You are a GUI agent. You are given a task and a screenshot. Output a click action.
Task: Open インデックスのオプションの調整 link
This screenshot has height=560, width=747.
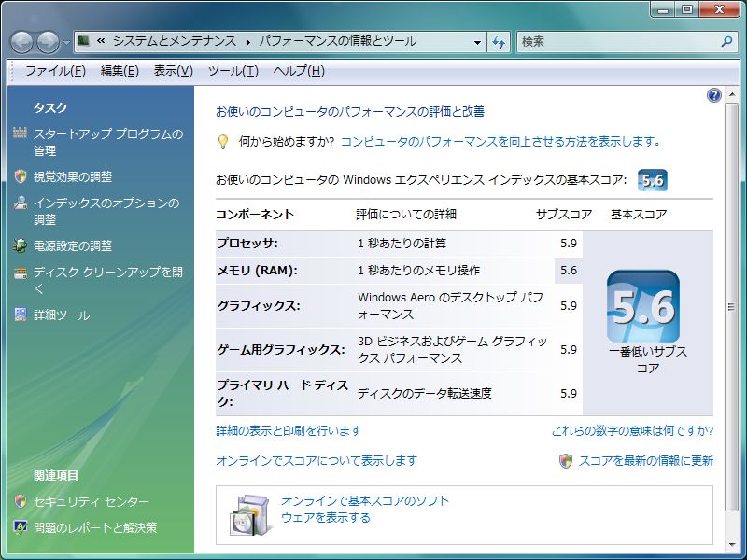[106, 211]
